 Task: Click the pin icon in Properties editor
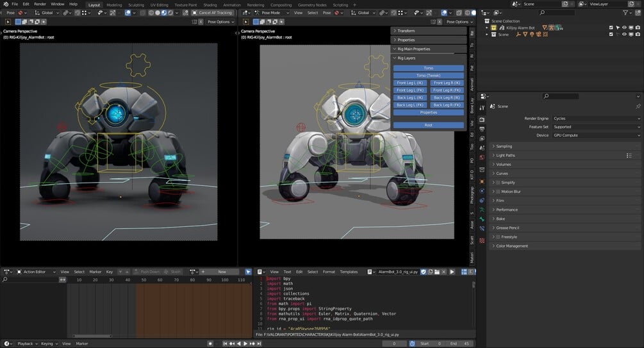(x=638, y=106)
